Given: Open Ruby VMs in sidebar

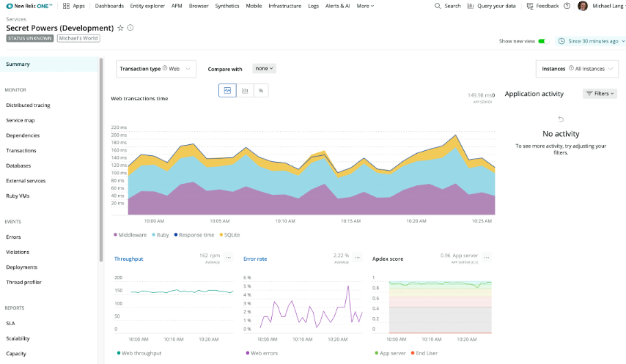Looking at the screenshot, I should coord(18,196).
